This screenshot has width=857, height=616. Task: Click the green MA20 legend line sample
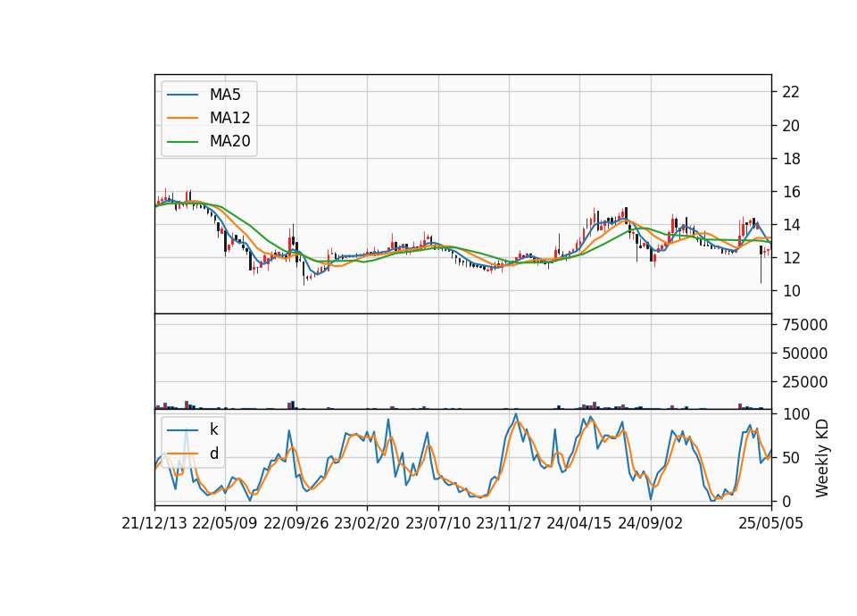pyautogui.click(x=182, y=142)
